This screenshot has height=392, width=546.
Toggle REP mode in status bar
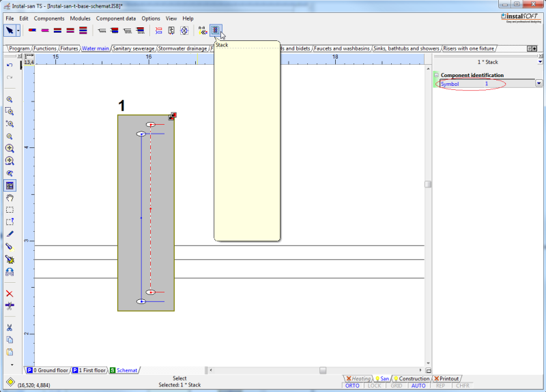click(x=440, y=385)
